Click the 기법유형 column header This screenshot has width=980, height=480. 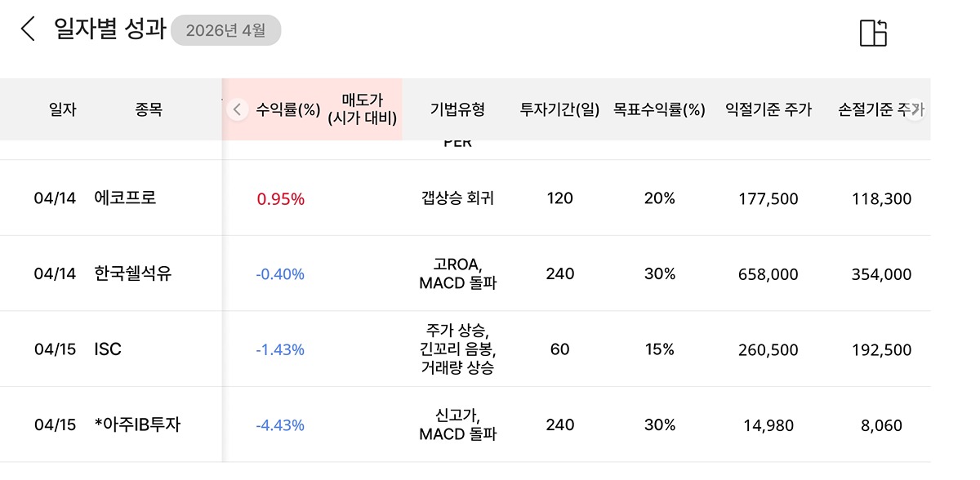tap(457, 109)
